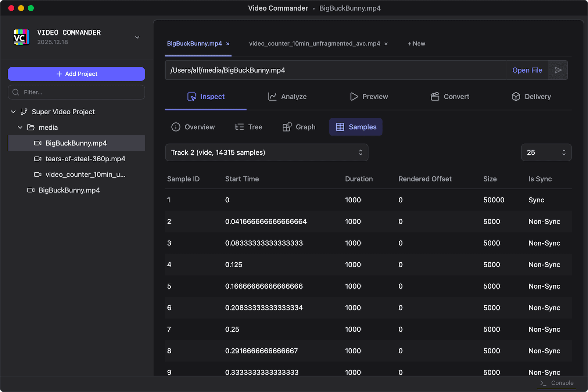The height and width of the screenshot is (392, 588).
Task: Open the Preview section
Action: 369,97
